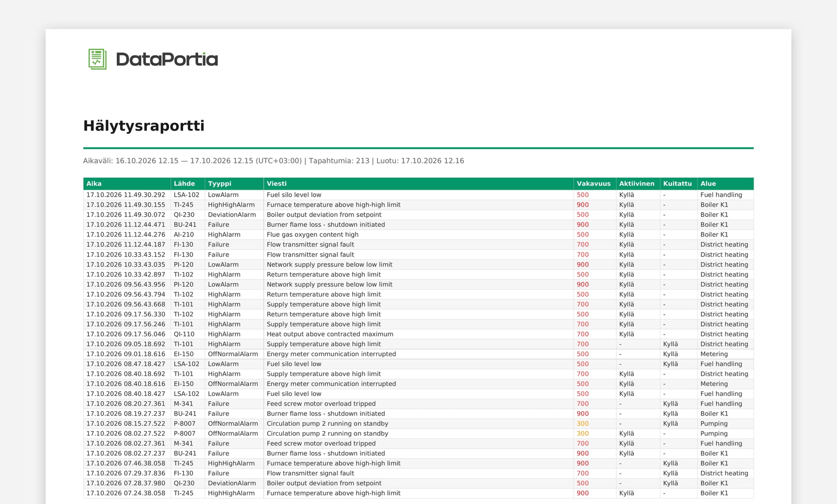
Task: Click severity 900 in 11.49.30.155 row
Action: [x=582, y=205]
